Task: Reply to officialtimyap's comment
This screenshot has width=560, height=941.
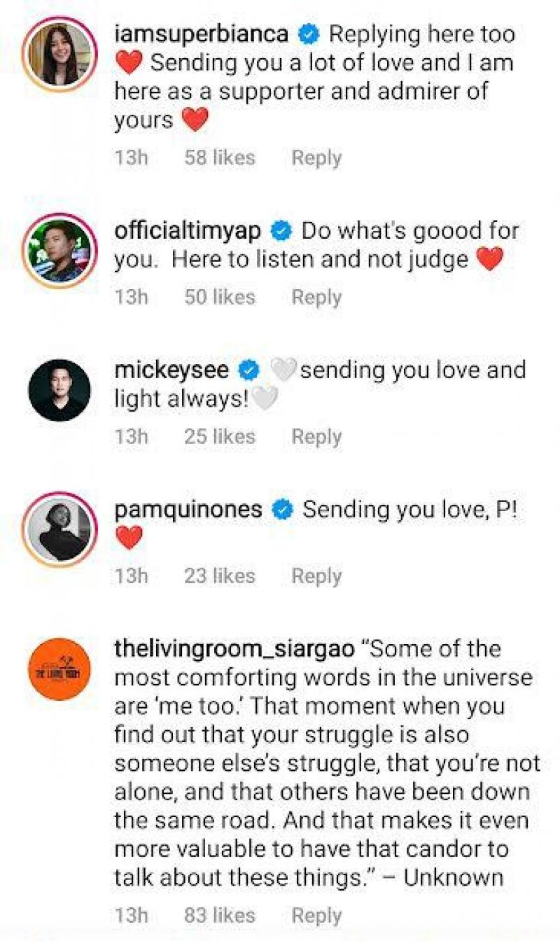Action: point(316,298)
